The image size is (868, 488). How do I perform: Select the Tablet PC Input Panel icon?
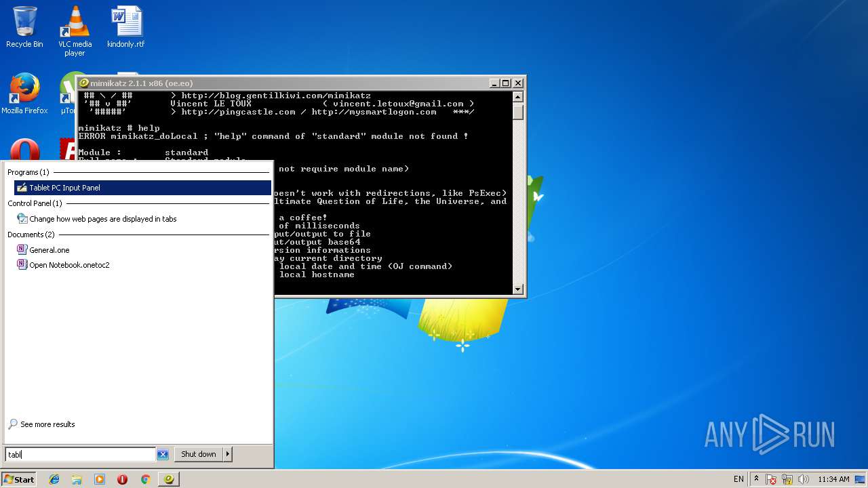[22, 188]
